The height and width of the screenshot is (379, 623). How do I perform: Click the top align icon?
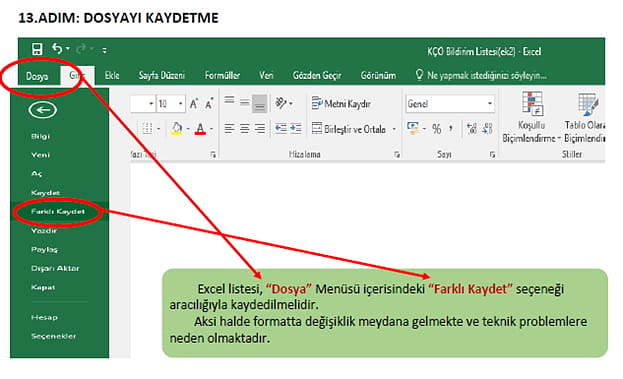pos(229,100)
